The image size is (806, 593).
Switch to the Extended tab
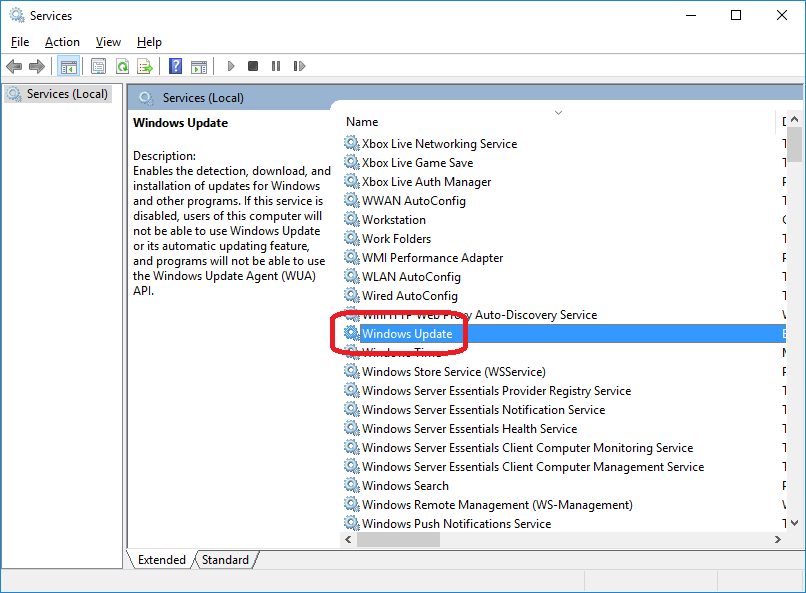(161, 560)
